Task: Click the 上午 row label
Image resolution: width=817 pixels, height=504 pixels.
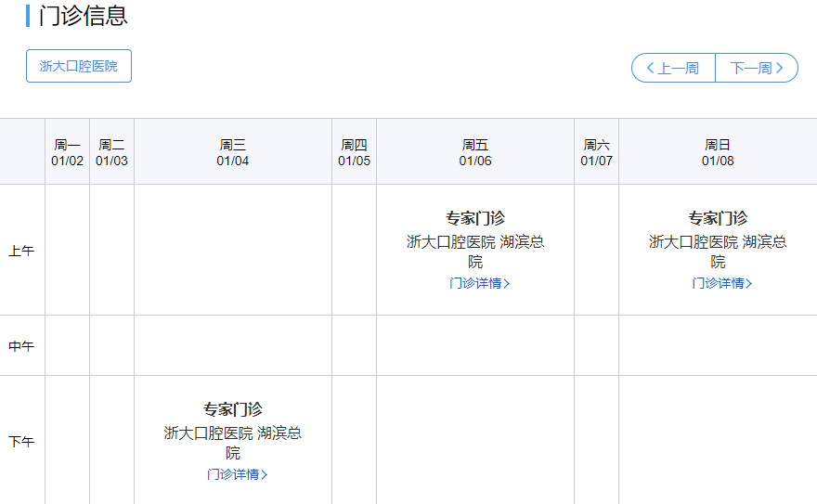Action: click(x=21, y=251)
